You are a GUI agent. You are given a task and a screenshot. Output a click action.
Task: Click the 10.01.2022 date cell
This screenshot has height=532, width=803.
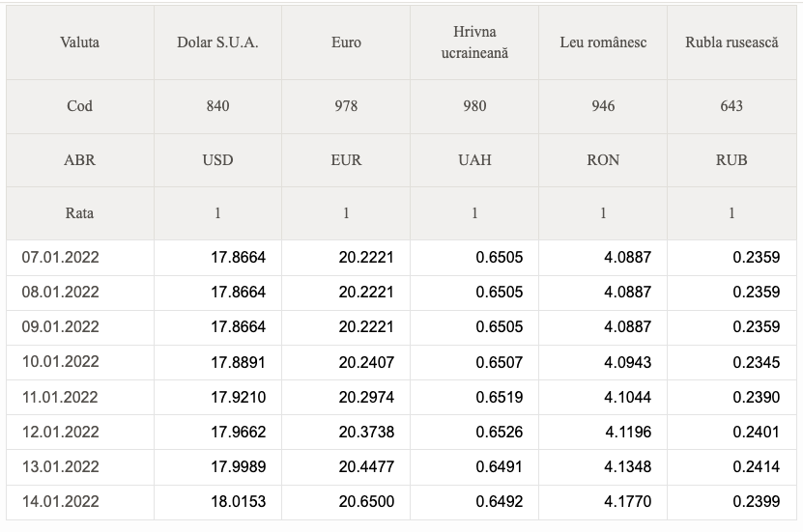80,362
